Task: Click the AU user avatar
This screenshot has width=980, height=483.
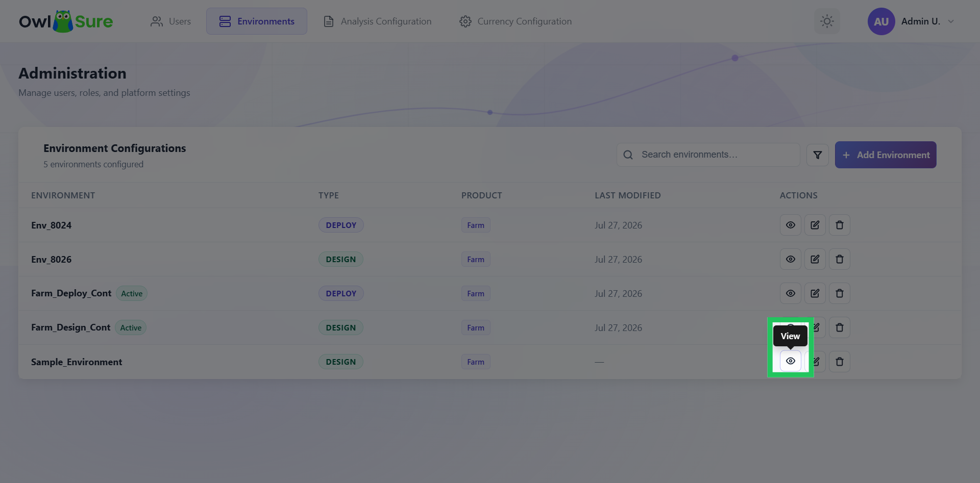Action: click(881, 21)
